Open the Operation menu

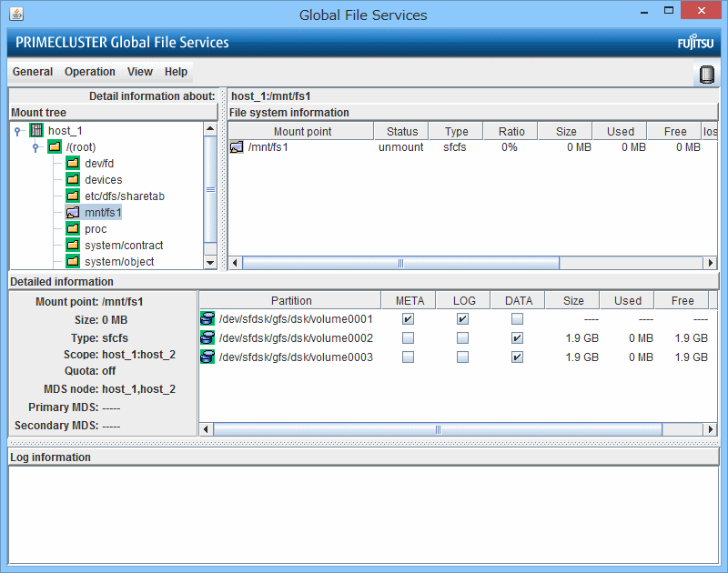click(89, 72)
